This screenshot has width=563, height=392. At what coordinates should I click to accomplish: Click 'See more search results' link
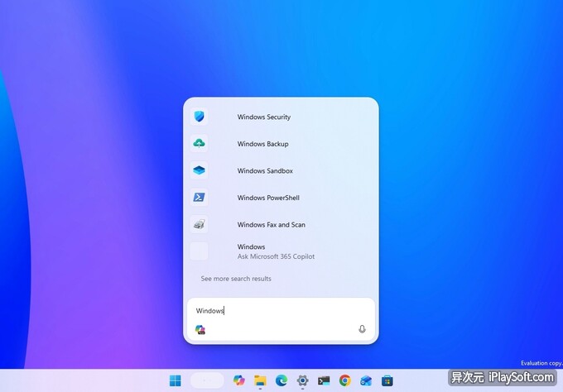pos(236,279)
